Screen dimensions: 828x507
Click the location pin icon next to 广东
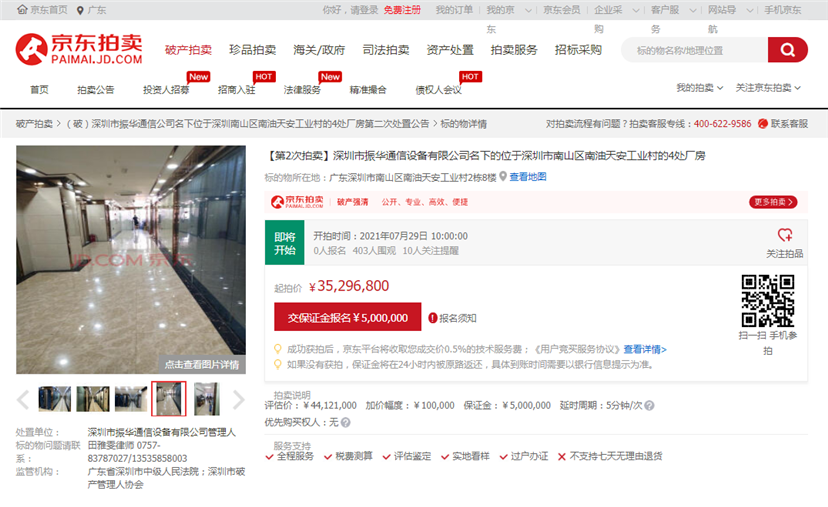pyautogui.click(x=80, y=10)
